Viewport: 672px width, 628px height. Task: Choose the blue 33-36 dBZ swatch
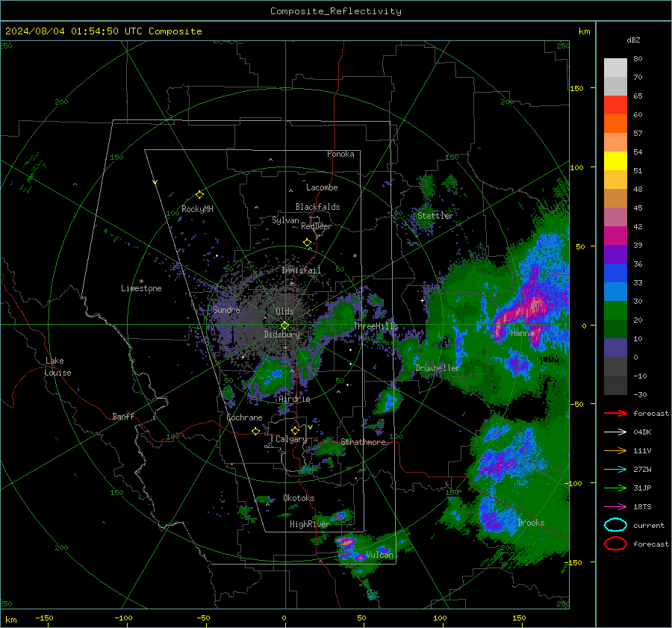coord(615,273)
